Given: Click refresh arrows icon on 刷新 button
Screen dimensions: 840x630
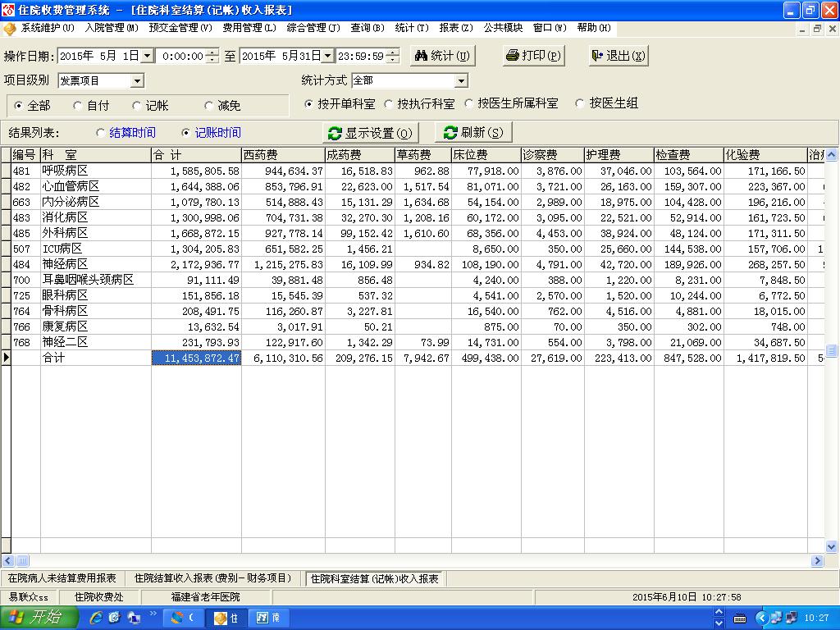Looking at the screenshot, I should pyautogui.click(x=450, y=132).
